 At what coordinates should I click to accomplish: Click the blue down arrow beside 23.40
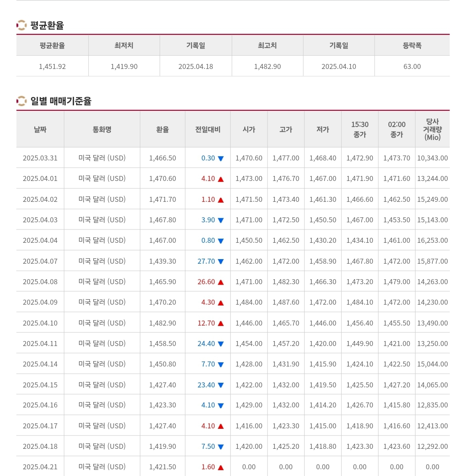[221, 385]
